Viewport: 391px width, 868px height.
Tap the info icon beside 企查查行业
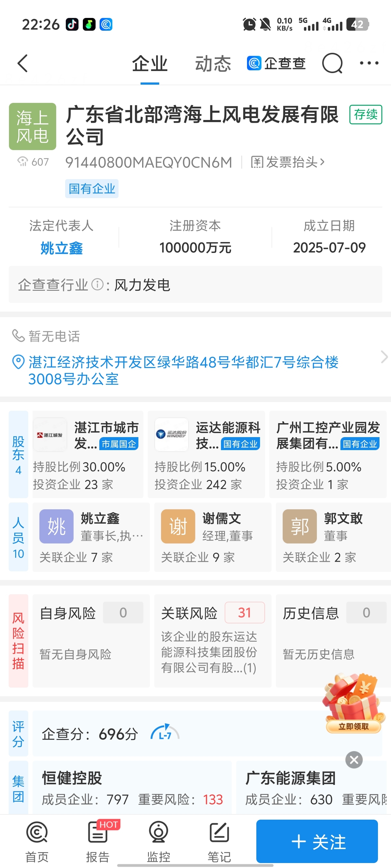click(x=97, y=284)
